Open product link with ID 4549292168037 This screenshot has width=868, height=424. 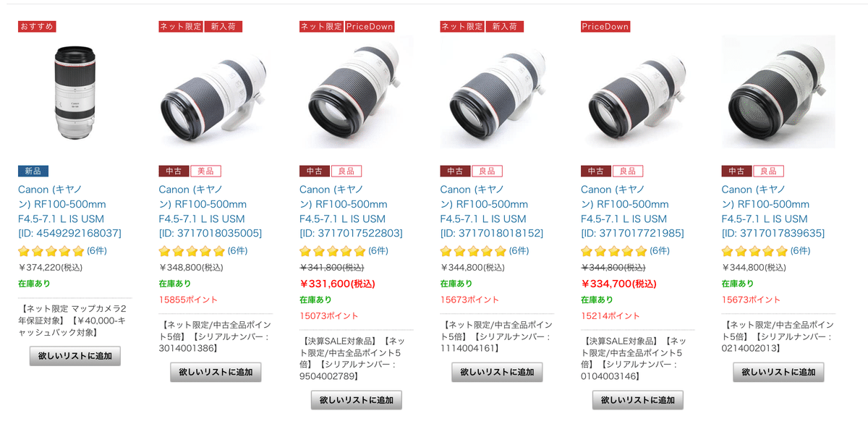(x=70, y=211)
